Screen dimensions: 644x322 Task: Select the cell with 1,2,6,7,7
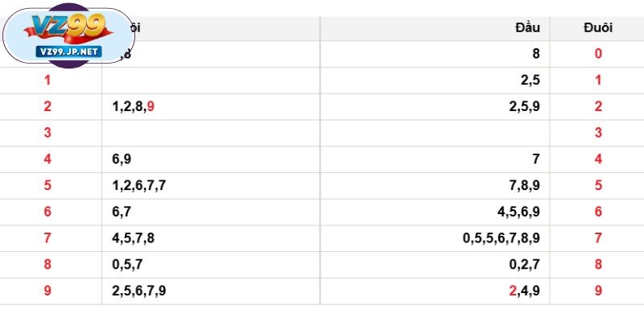coord(139,185)
